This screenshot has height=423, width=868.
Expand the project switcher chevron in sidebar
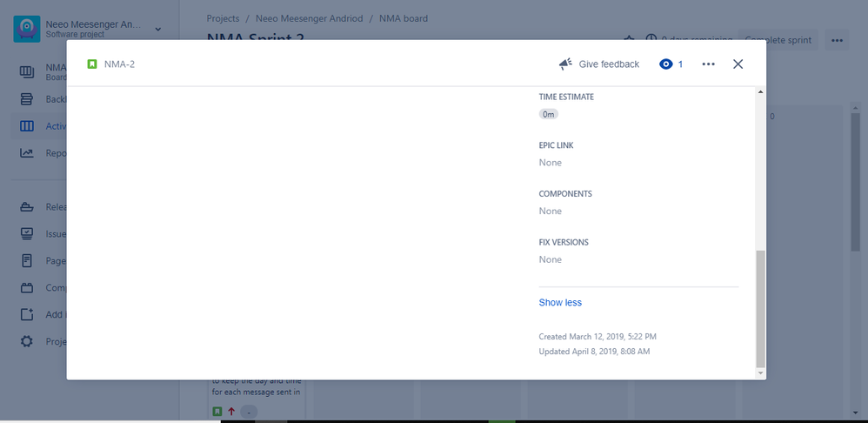click(157, 30)
